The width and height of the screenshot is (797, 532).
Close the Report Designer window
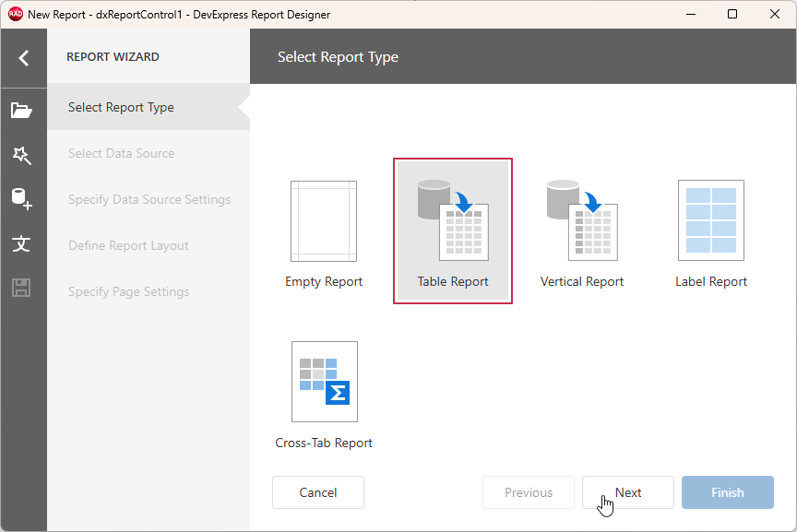click(x=775, y=14)
